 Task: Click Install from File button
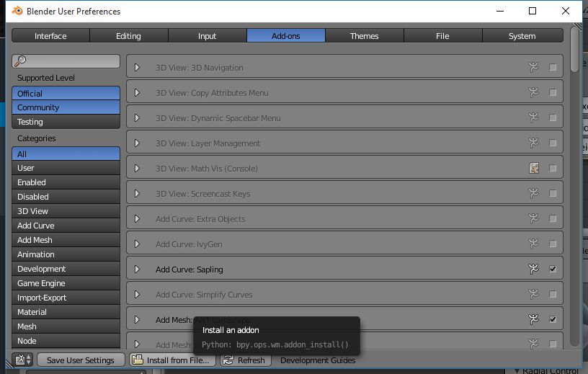(x=172, y=360)
